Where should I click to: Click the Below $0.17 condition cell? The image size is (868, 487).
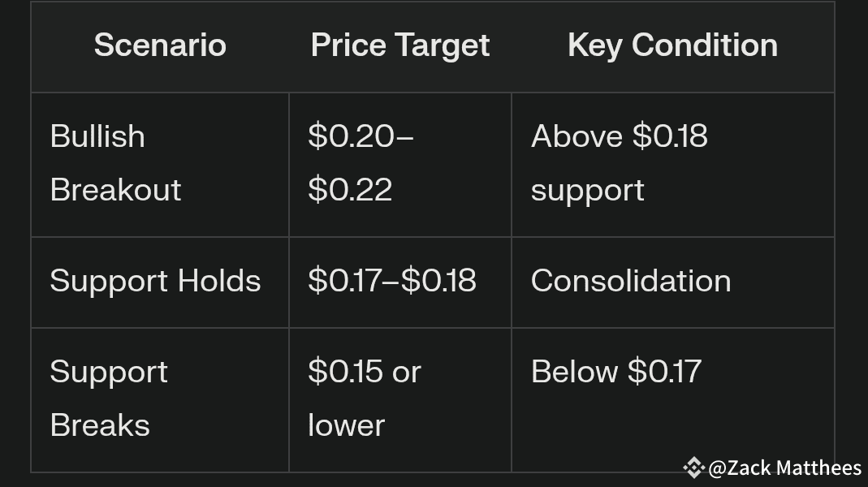coord(615,373)
